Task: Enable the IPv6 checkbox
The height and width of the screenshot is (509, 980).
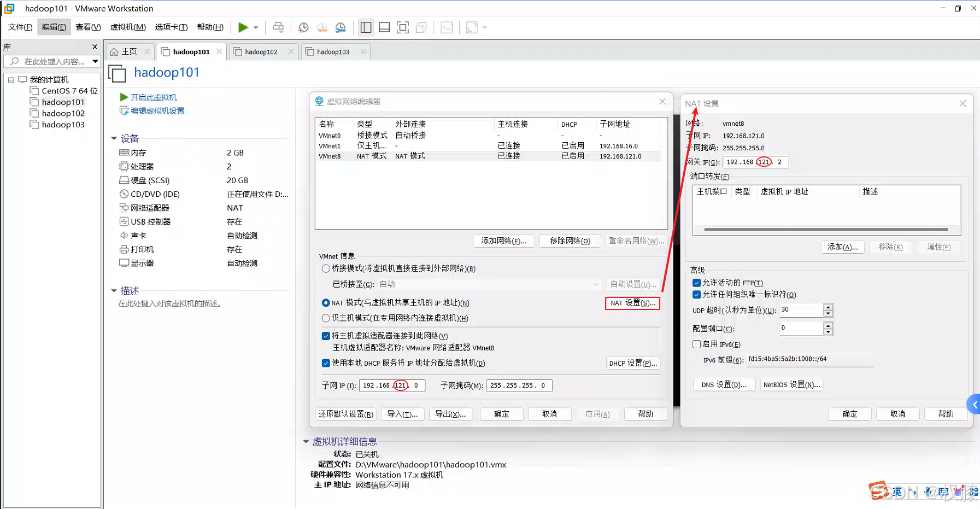Action: [x=696, y=344]
